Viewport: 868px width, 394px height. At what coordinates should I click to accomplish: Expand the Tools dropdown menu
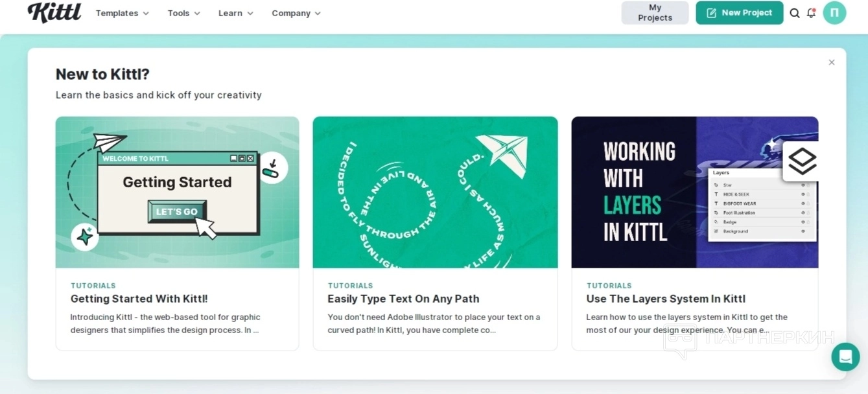[183, 13]
